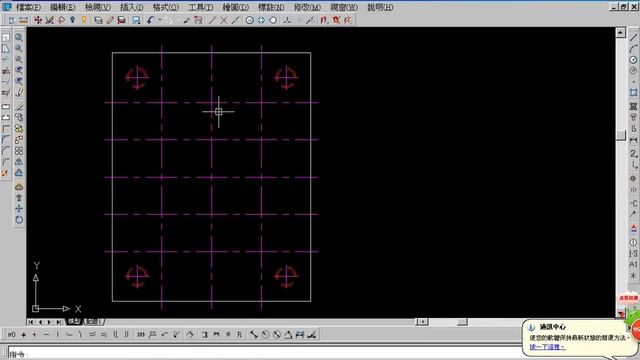Click the vertical scrollbar up arrow
This screenshot has width=640, height=360.
point(620,32)
